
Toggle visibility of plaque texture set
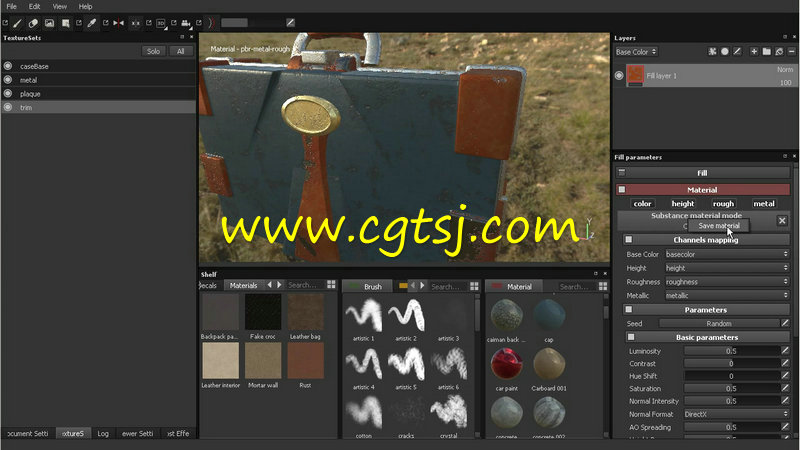(8, 93)
